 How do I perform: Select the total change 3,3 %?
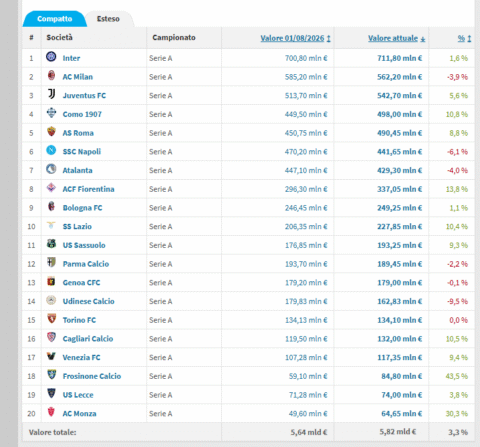coord(458,432)
